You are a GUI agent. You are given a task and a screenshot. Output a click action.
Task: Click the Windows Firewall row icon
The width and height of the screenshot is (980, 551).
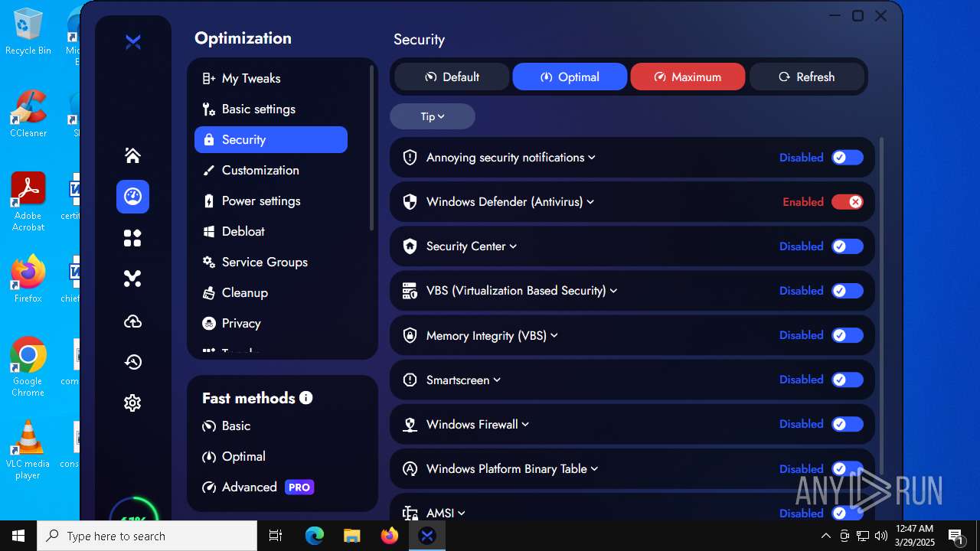coord(410,424)
